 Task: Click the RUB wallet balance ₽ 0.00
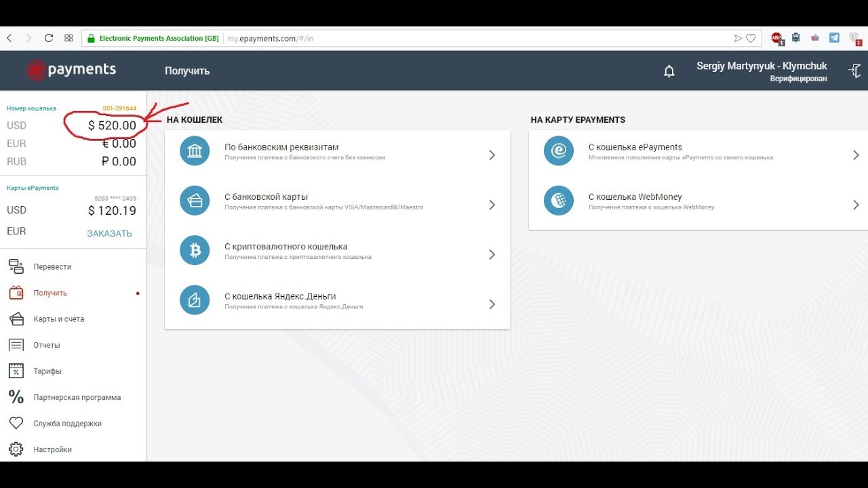pos(119,161)
